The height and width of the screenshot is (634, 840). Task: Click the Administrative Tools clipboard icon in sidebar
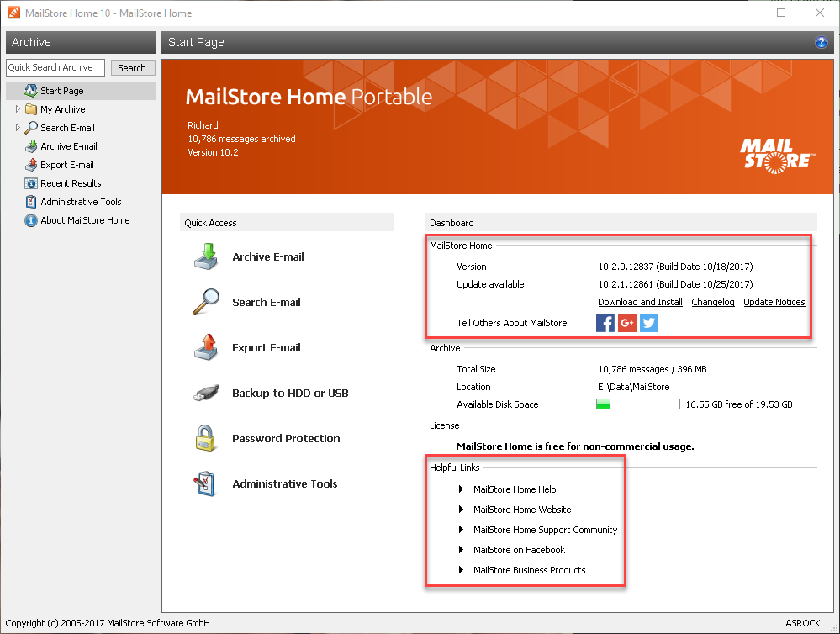pos(31,202)
